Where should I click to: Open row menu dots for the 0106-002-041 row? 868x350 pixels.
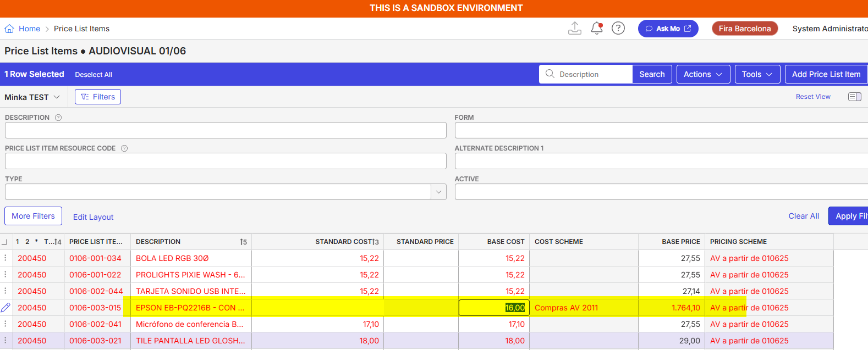pos(6,324)
